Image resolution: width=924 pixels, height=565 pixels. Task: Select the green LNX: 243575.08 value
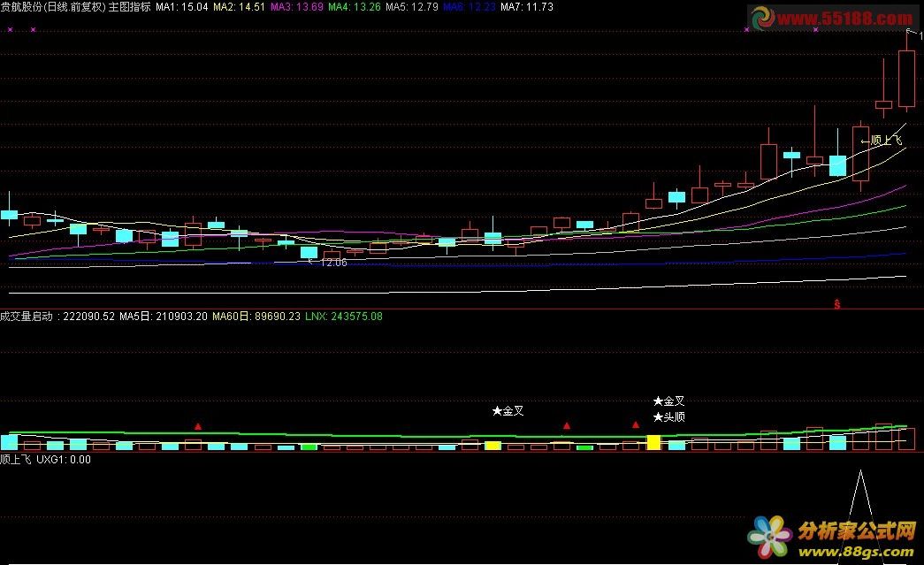point(344,317)
